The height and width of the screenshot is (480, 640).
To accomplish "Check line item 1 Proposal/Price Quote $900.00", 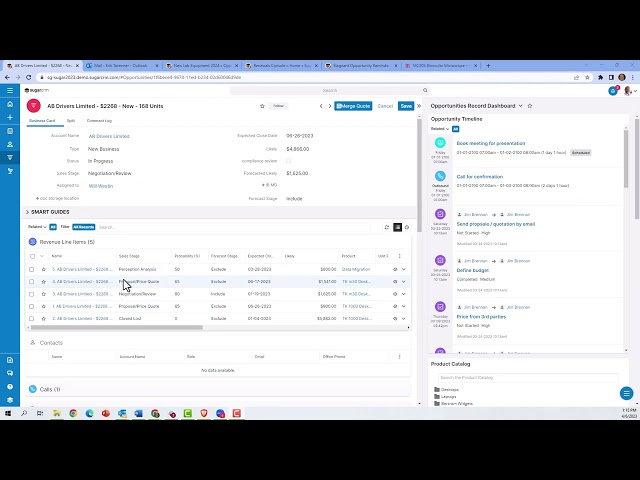I will [31, 306].
